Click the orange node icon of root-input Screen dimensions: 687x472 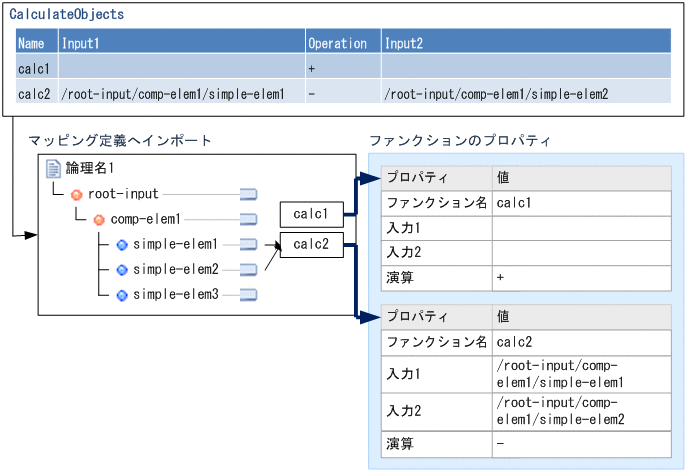coord(76,194)
